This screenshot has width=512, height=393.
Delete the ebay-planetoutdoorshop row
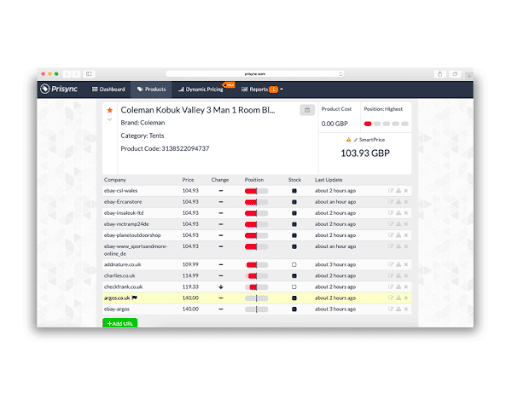pos(406,235)
